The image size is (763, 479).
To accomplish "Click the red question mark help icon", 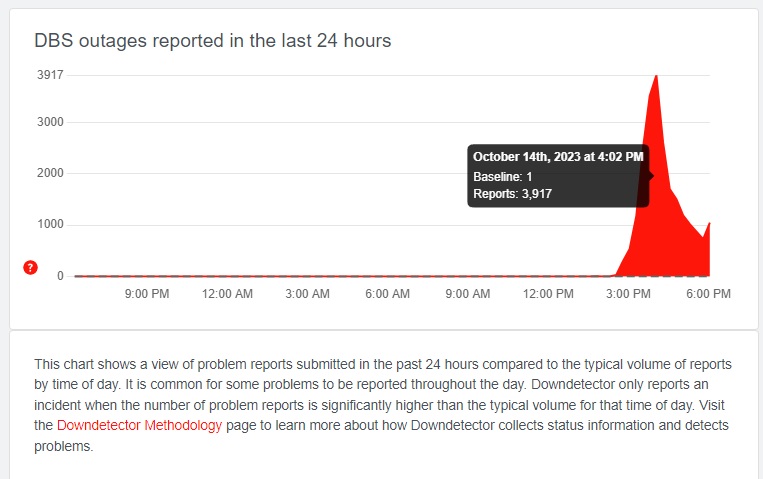I will [30, 268].
